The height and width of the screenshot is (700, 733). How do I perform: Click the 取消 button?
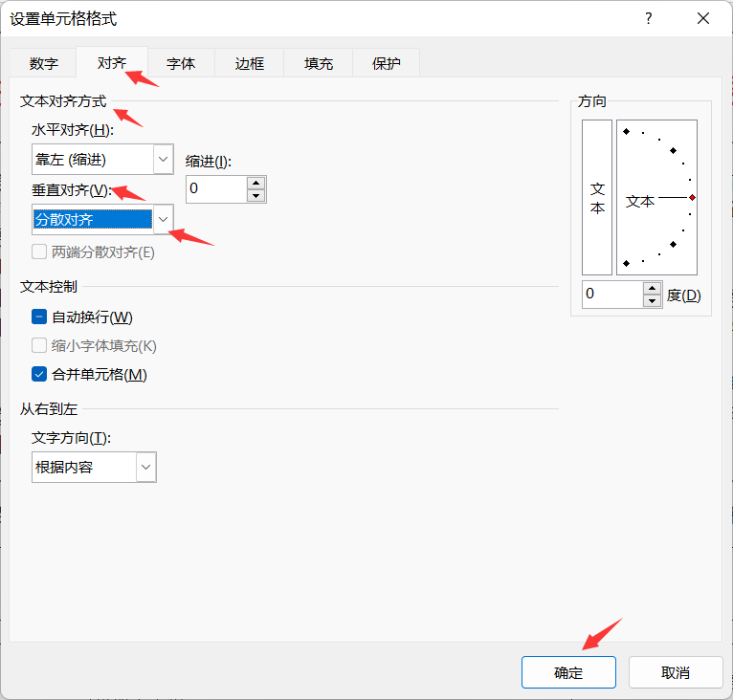676,672
